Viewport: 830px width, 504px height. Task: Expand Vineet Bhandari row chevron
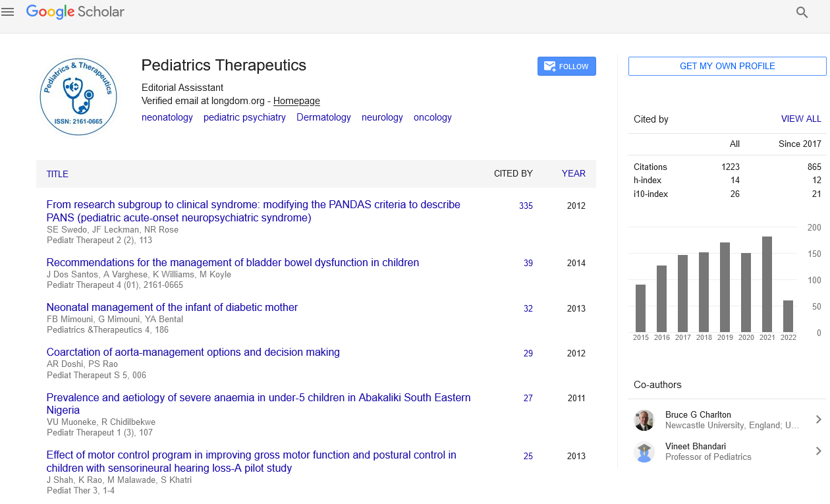pos(818,451)
